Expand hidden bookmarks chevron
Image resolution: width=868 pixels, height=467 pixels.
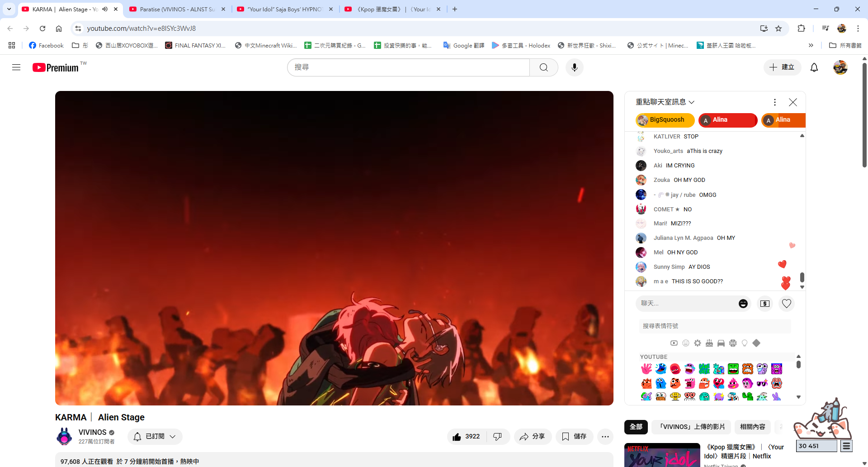(811, 45)
